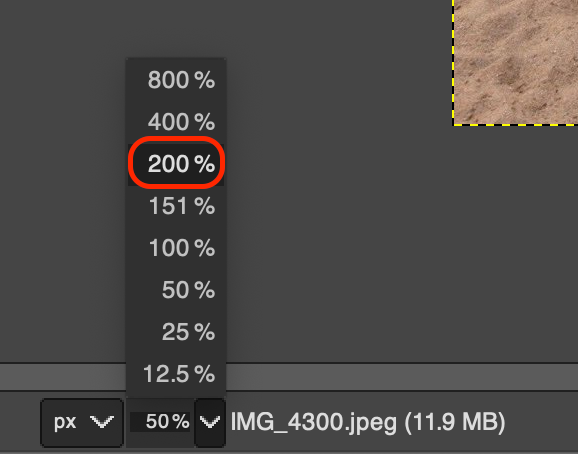Image resolution: width=578 pixels, height=454 pixels.
Task: Click the sandy image canvas
Action: 516,62
